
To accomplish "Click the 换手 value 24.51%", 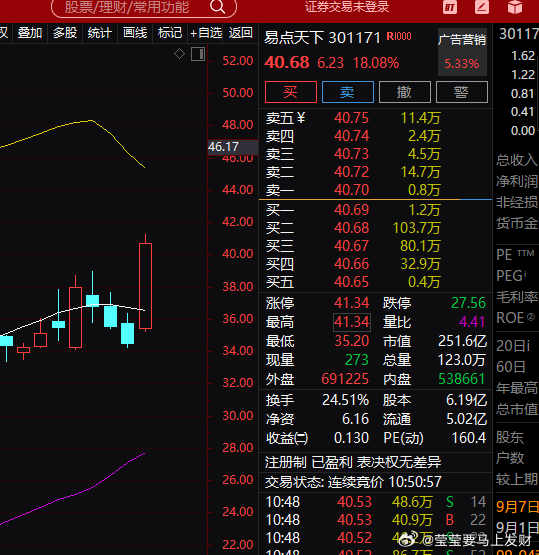I will [345, 400].
